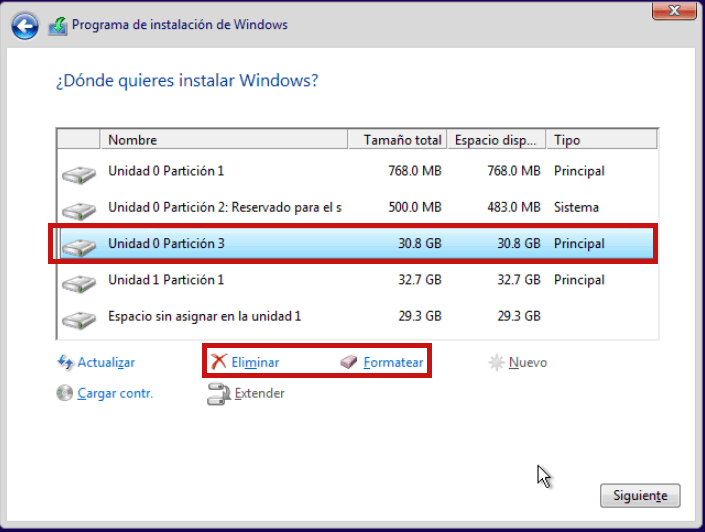This screenshot has width=705, height=532.
Task: Sort by the Tamaño total column header
Action: (x=398, y=140)
